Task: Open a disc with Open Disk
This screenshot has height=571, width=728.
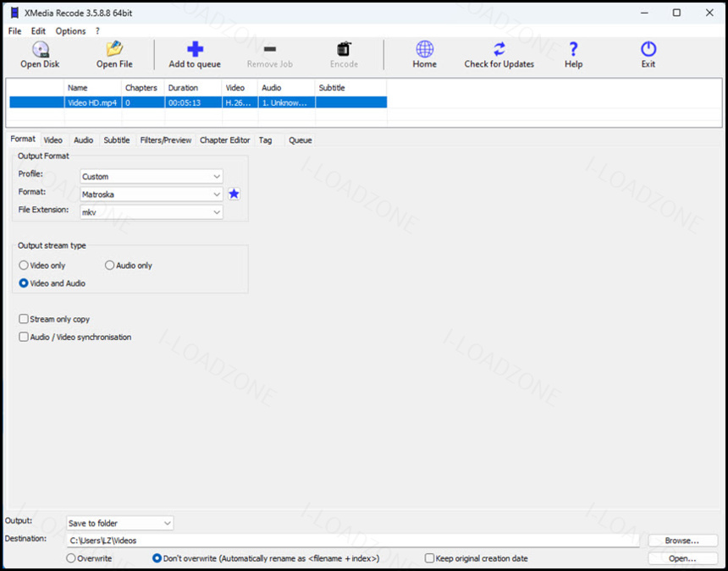Action: click(x=40, y=55)
